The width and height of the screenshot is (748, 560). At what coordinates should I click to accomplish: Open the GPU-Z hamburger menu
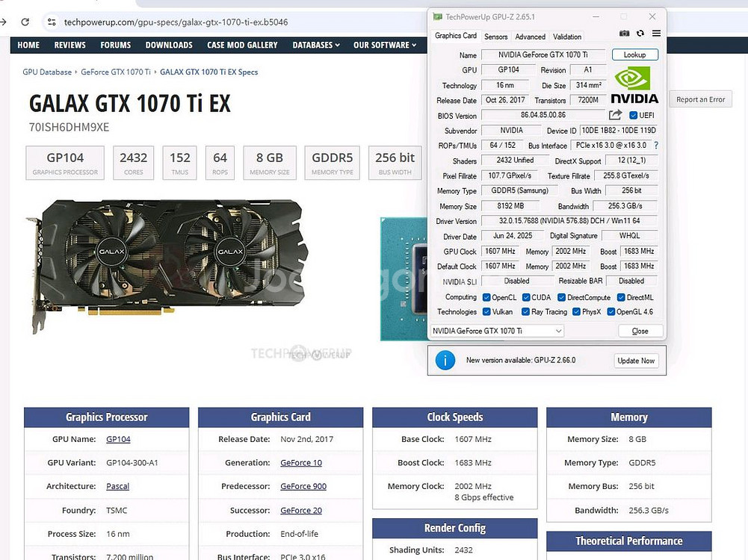coord(656,34)
